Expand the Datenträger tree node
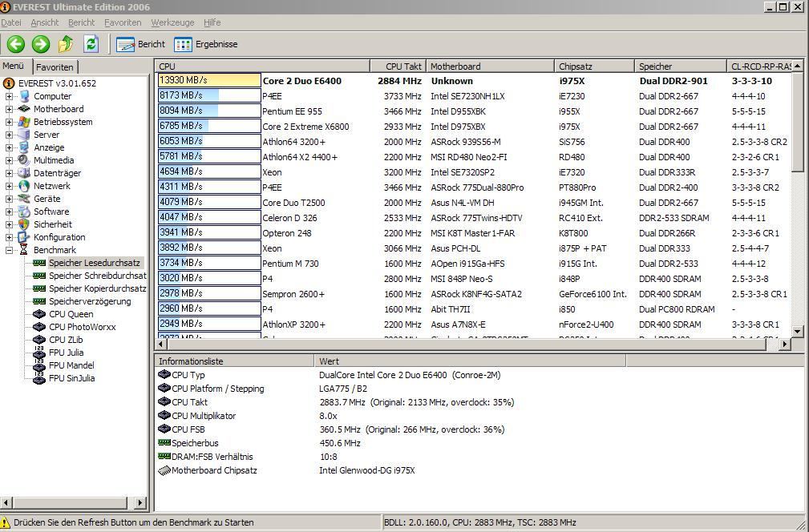Image resolution: width=809 pixels, height=532 pixels. (9, 173)
